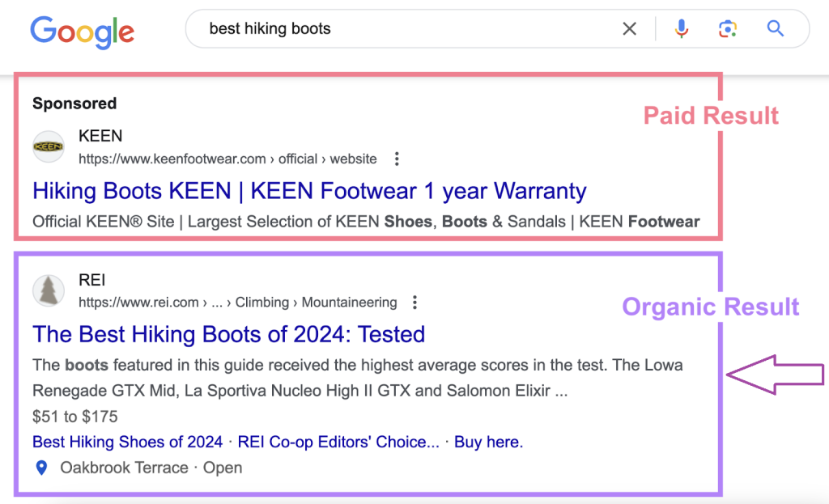
Task: Open Google Lens image search
Action: pyautogui.click(x=728, y=29)
